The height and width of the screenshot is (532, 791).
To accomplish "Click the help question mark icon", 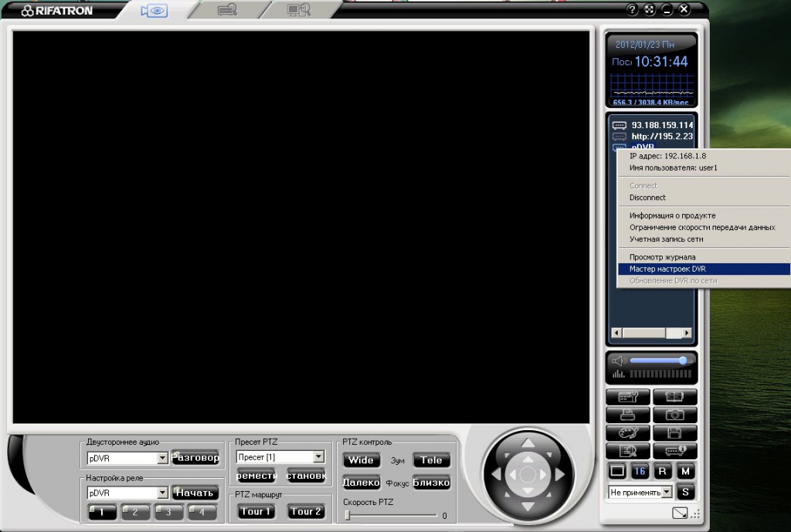I will click(x=632, y=10).
